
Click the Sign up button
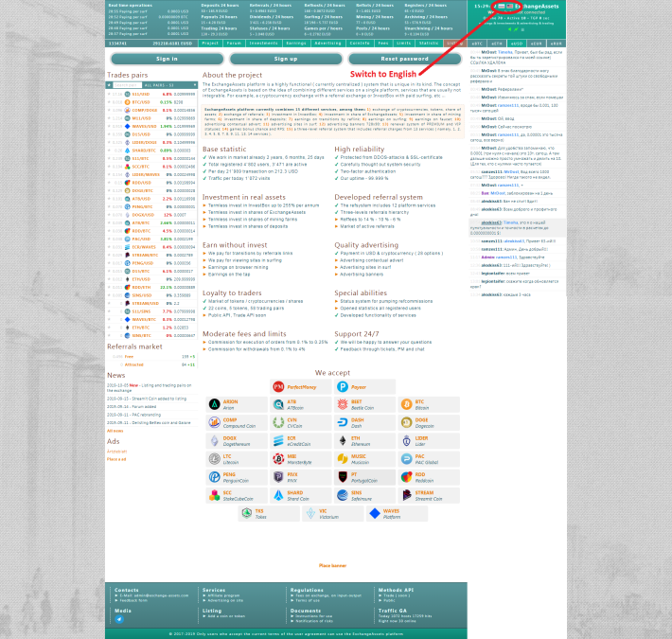tap(286, 59)
